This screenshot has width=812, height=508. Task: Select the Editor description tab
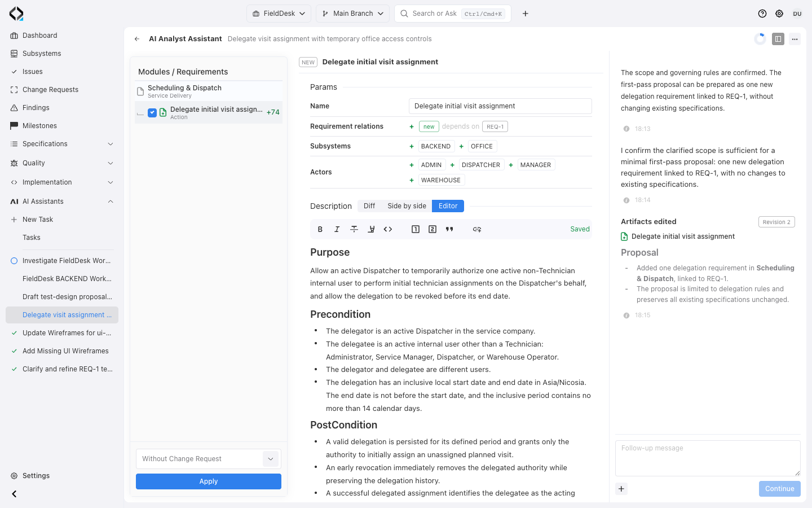coord(448,206)
